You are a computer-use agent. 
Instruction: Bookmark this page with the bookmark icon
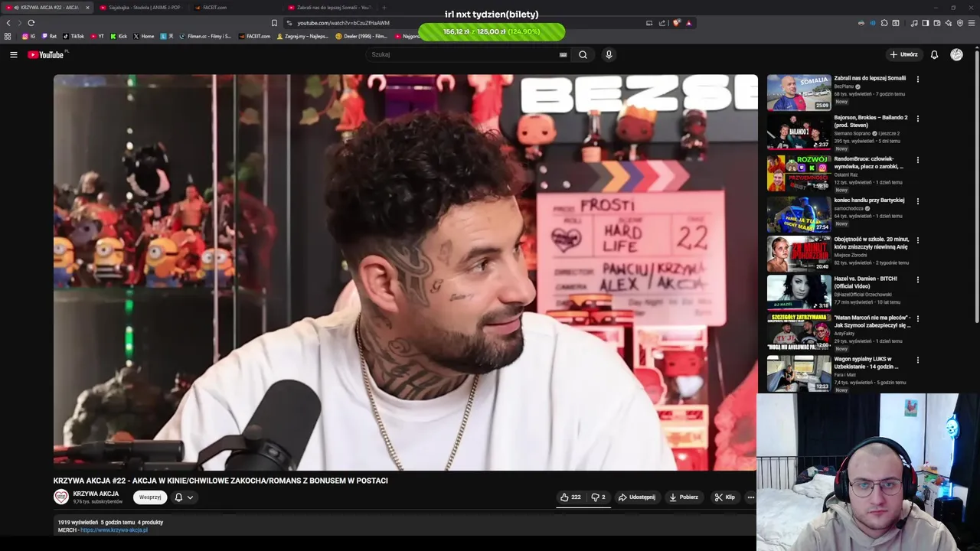pyautogui.click(x=274, y=23)
